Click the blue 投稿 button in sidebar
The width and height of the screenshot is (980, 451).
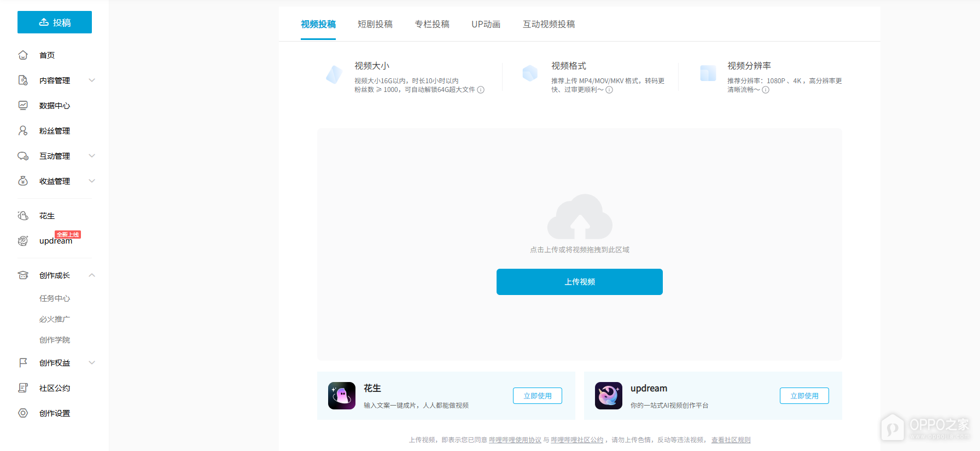point(55,22)
